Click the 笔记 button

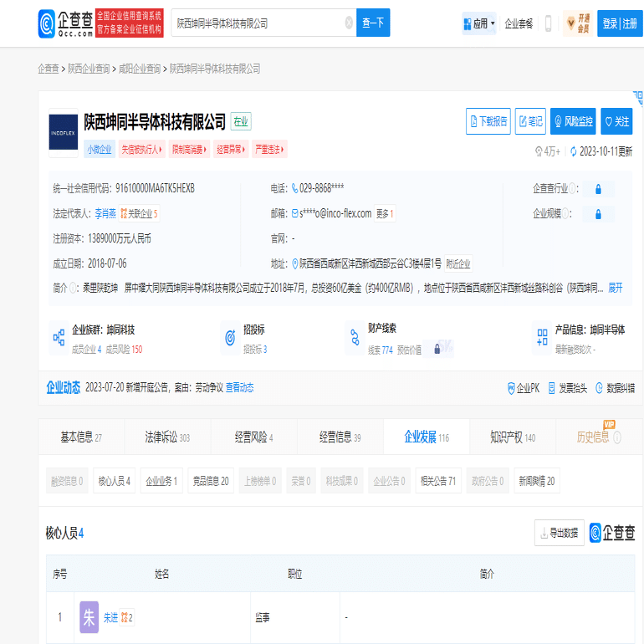click(x=530, y=121)
